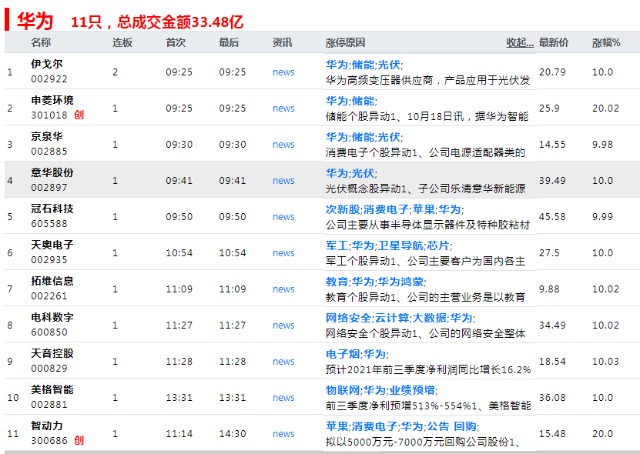The width and height of the screenshot is (640, 454).
Task: Sort by the 连板 column header
Action: tap(122, 42)
